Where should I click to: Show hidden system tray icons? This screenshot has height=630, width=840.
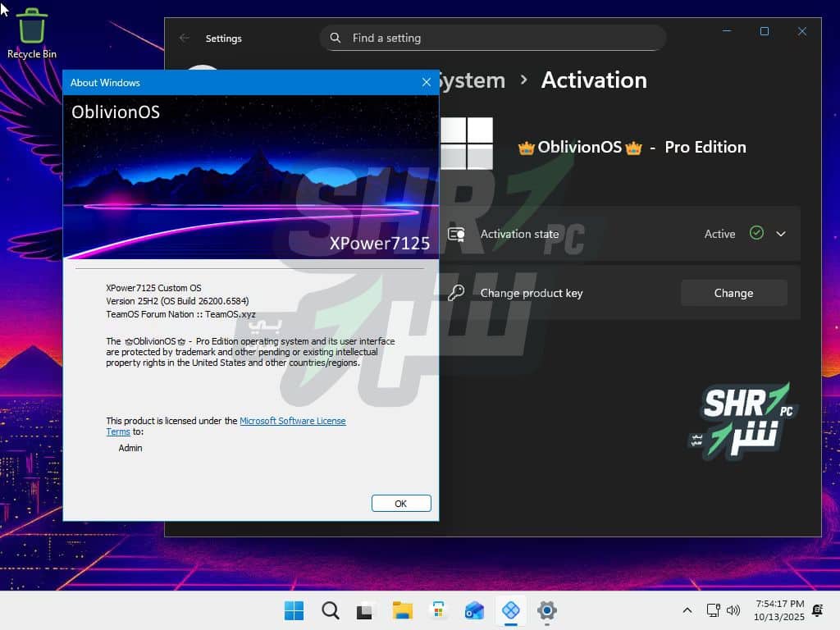(x=687, y=610)
